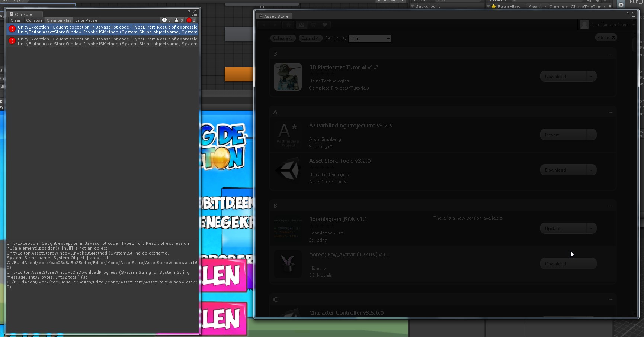Download bored; Boy_Avatar (12405) v0.1
This screenshot has width=644, height=337.
pos(568,264)
